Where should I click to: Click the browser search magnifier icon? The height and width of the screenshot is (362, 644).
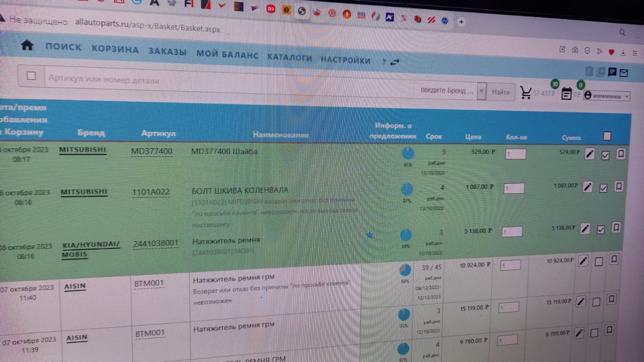pyautogui.click(x=623, y=32)
